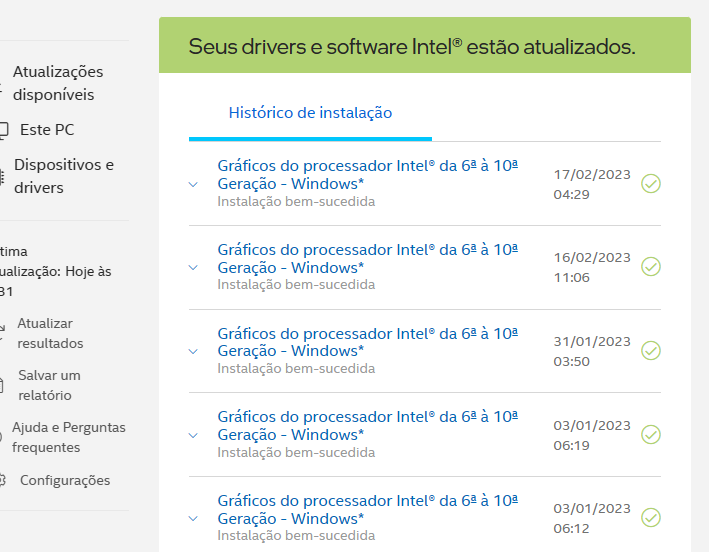
Task: Click Salvar um relatório
Action: 49,385
